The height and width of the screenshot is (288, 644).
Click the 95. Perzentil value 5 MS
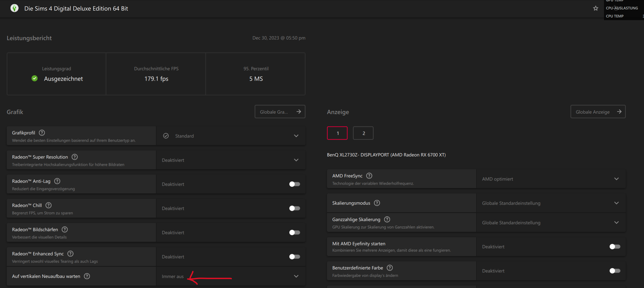click(256, 79)
